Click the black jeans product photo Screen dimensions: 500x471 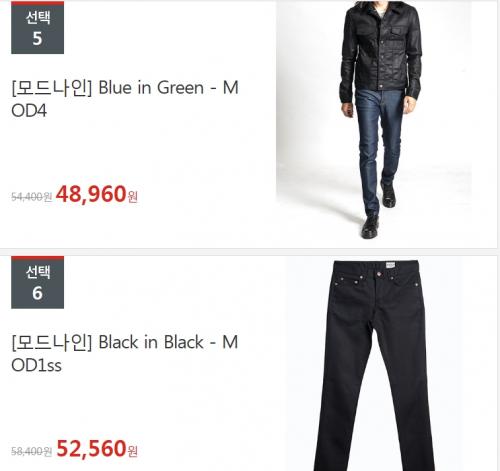click(x=374, y=365)
